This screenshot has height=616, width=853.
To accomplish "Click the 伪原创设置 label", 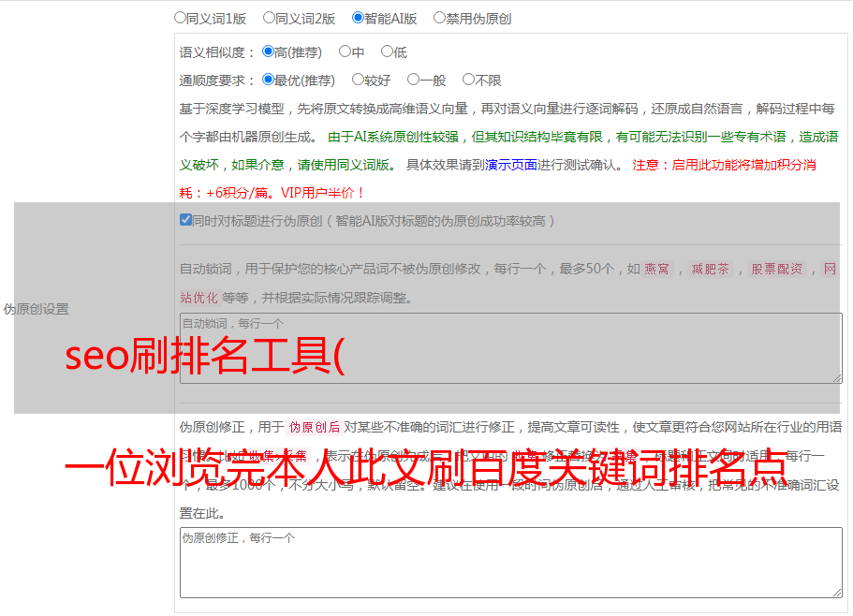I will pos(37,309).
